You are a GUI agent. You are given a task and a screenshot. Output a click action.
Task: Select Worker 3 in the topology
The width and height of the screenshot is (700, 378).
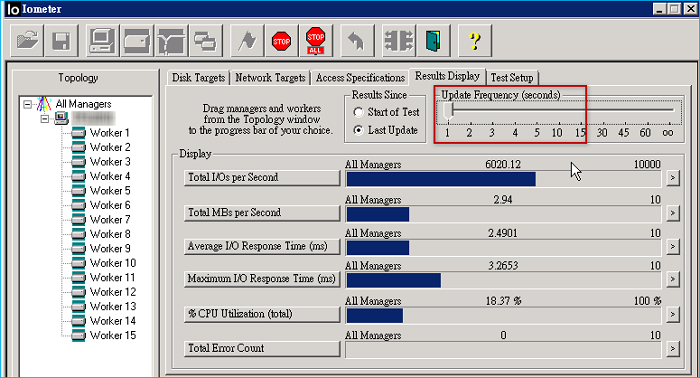(x=110, y=162)
